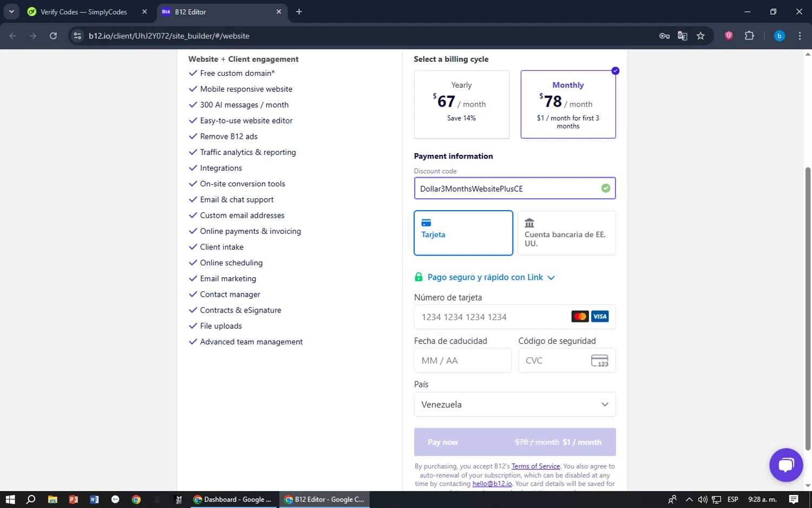Close the B12 Editor tab

coord(279,11)
